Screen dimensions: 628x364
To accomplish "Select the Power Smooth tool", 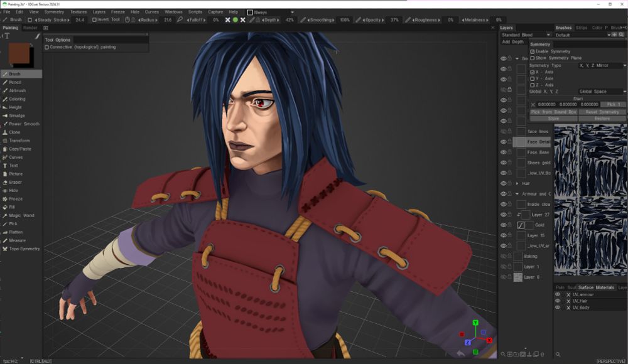I will (21, 124).
